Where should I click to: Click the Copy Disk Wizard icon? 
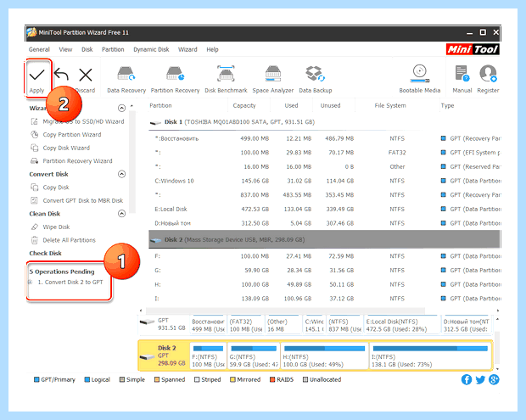34,148
